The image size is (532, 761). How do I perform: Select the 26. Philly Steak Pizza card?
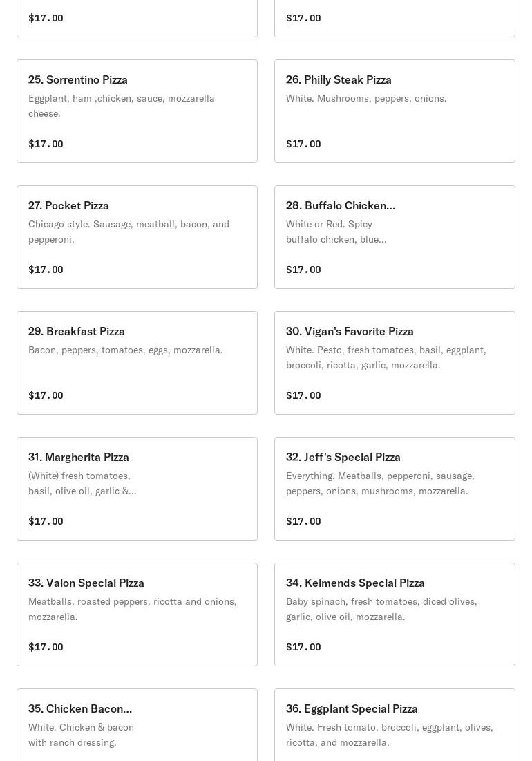coord(395,111)
